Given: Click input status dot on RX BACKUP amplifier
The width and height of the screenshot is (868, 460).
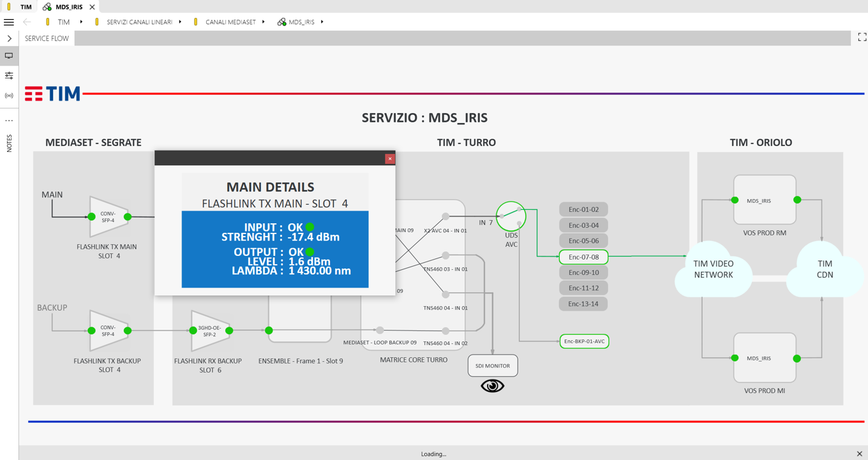Looking at the screenshot, I should tap(193, 330).
